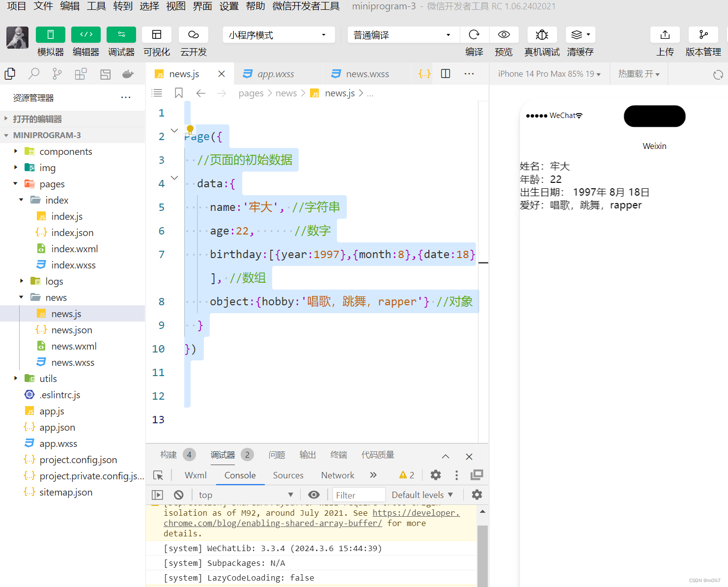Open Version Management
The width and height of the screenshot is (728, 587).
coord(703,35)
